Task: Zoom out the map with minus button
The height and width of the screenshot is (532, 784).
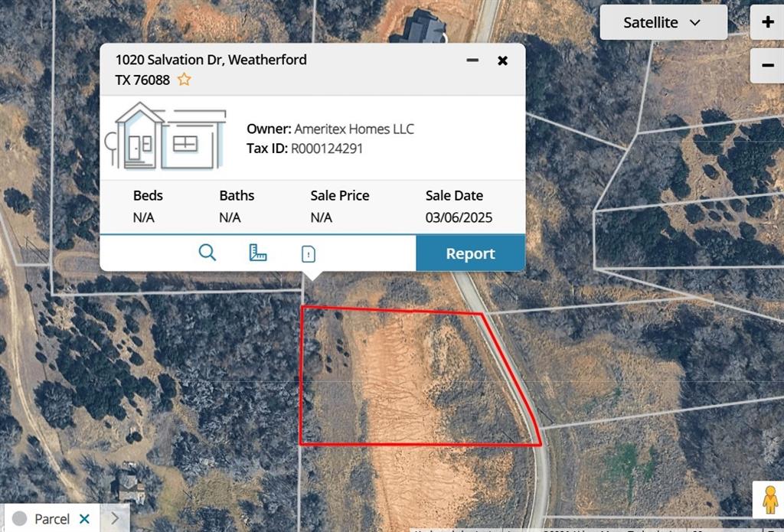Action: point(767,66)
